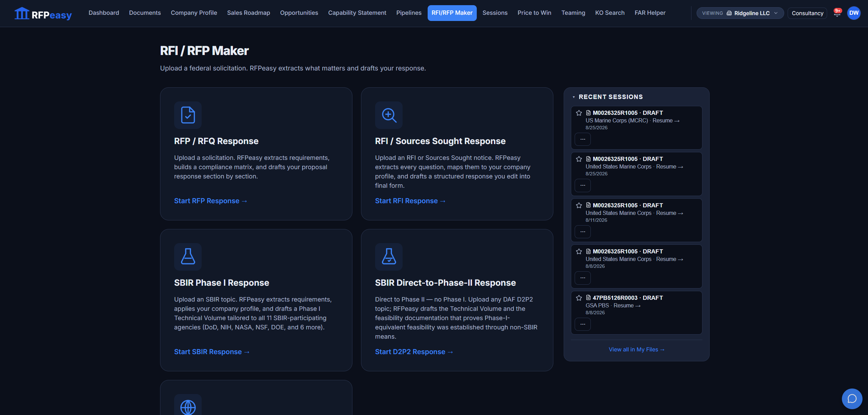Open the Capability Statement page
This screenshot has width=868, height=415.
357,13
